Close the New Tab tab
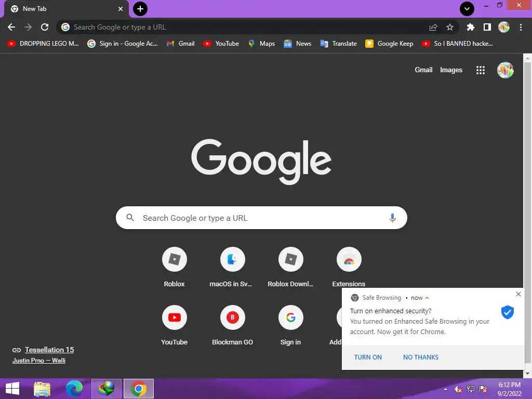Screen dimensions: 532x399 (121, 9)
